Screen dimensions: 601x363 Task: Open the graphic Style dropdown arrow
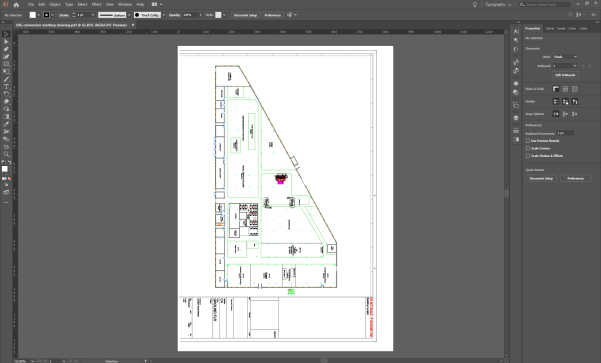click(x=224, y=15)
